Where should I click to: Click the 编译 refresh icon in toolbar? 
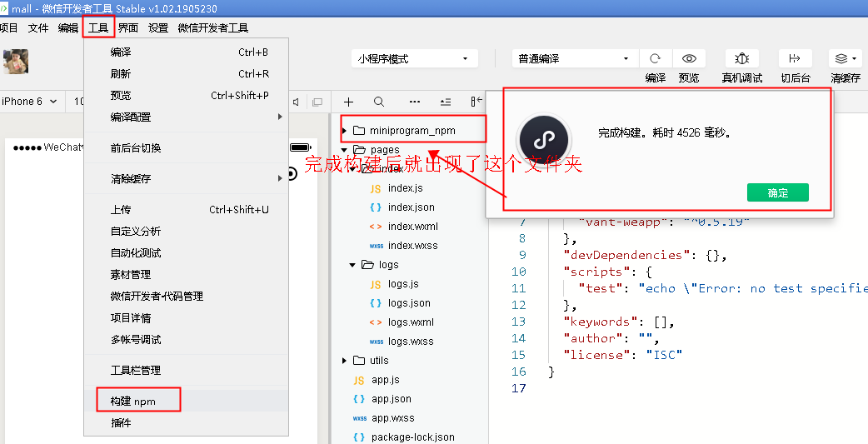(x=656, y=58)
